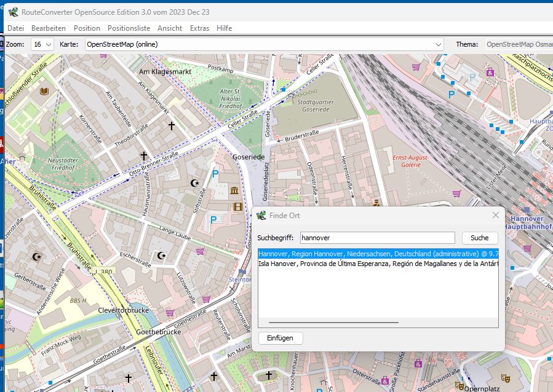Click into the Suchbegriff search field
Image resolution: width=553 pixels, height=392 pixels.
(x=377, y=238)
